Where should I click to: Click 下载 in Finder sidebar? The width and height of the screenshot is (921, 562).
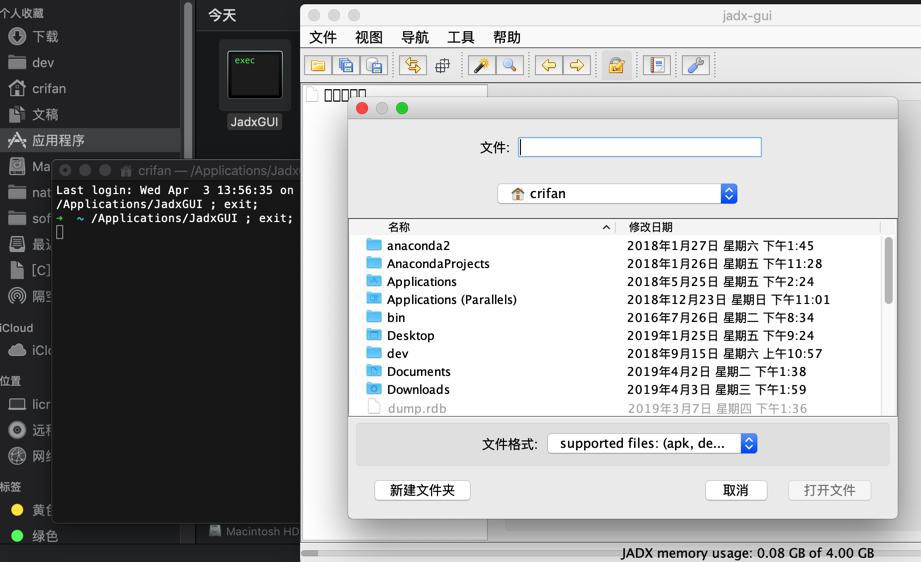(x=45, y=36)
